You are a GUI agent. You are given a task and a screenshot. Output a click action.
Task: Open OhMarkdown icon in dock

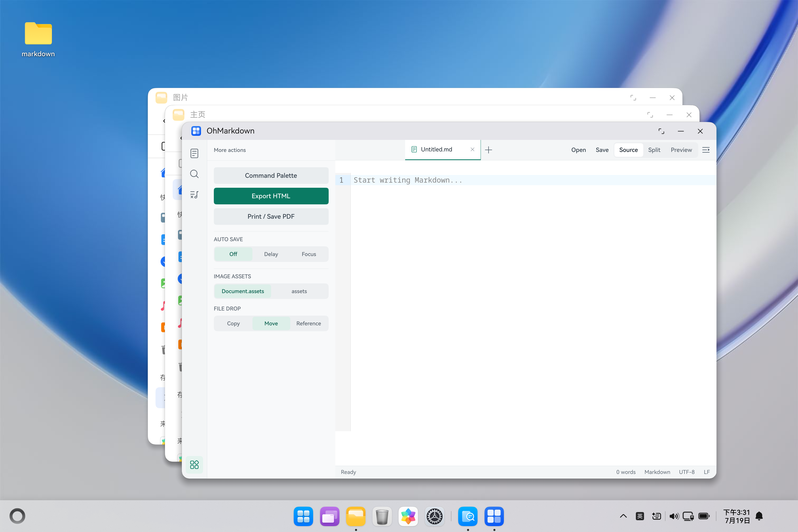pos(494,516)
